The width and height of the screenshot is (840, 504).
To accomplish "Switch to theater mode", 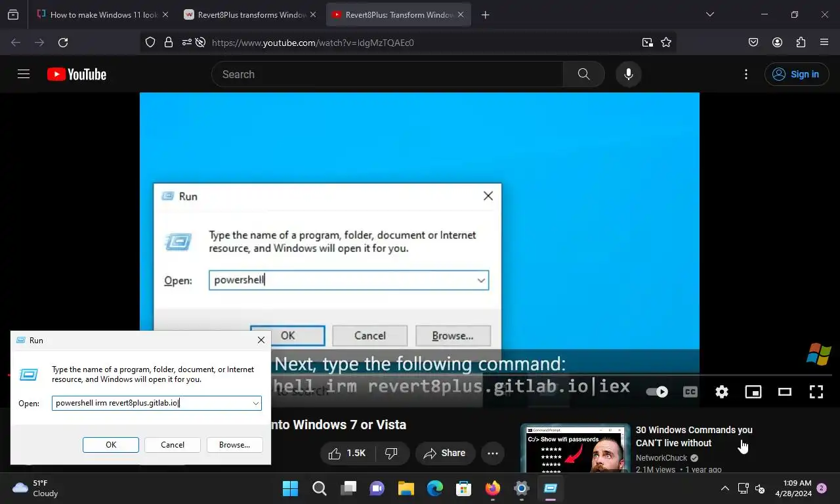I will (785, 392).
